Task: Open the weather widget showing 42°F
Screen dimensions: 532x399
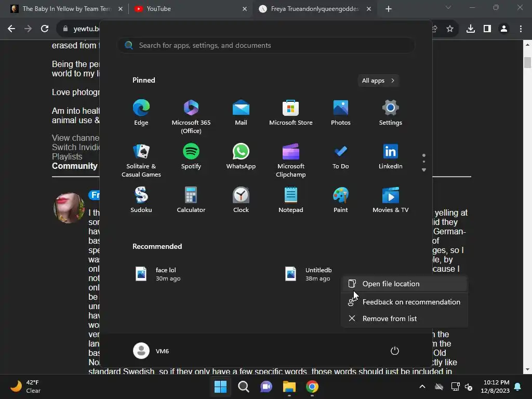Action: tap(25, 387)
